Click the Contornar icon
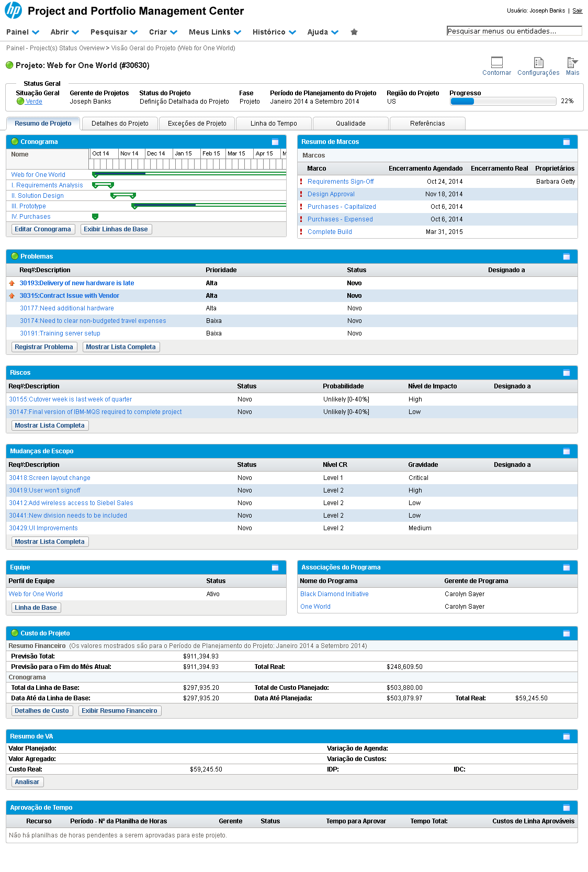The width and height of the screenshot is (588, 872). pyautogui.click(x=496, y=62)
